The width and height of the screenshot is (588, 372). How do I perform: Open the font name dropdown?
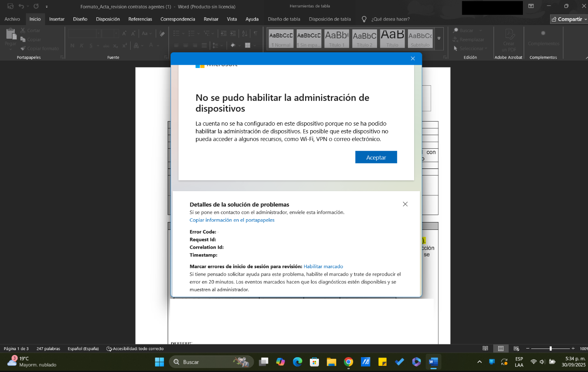(x=98, y=33)
